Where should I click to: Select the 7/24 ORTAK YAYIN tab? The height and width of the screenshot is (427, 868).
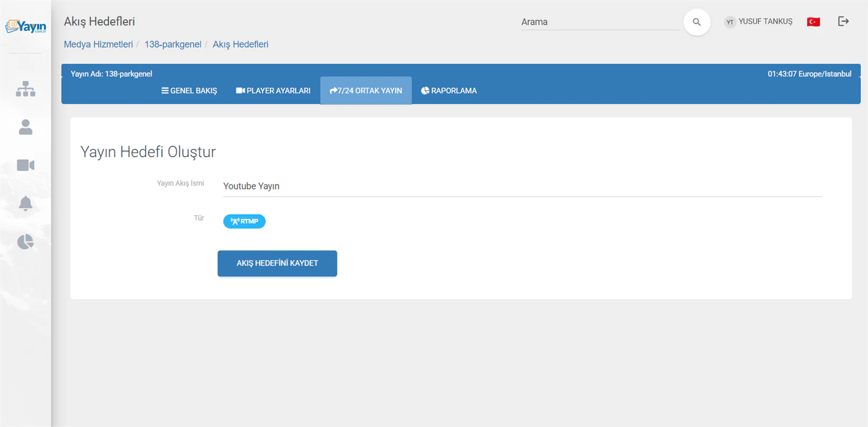tap(366, 90)
